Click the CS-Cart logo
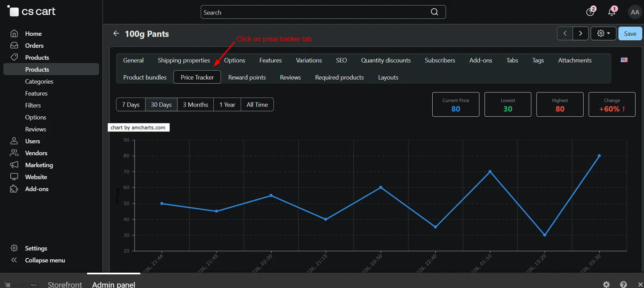This screenshot has width=644, height=288. click(31, 12)
